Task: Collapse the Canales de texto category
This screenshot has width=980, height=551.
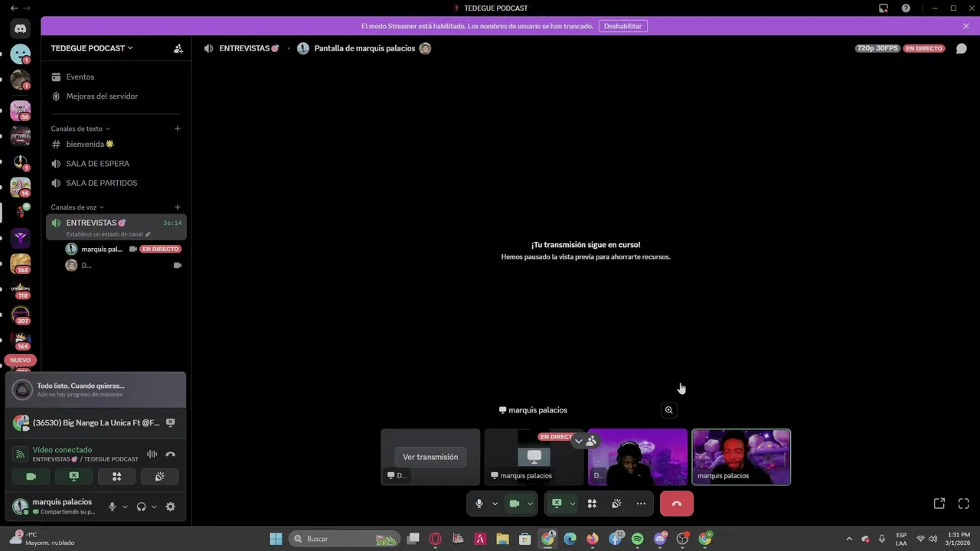Action: (x=80, y=129)
